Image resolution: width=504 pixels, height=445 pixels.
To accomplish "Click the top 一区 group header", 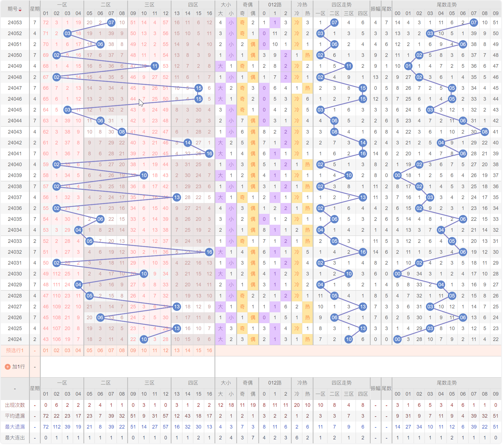I will click(x=62, y=5).
